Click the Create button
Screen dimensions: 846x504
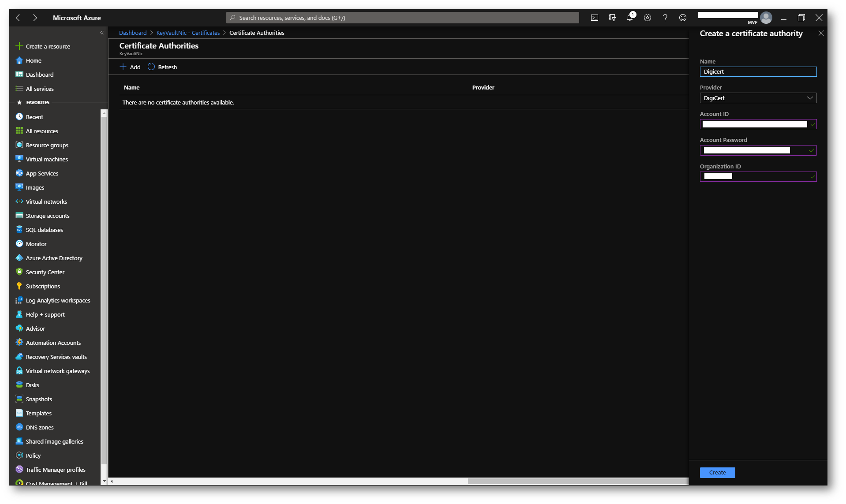[x=717, y=472]
